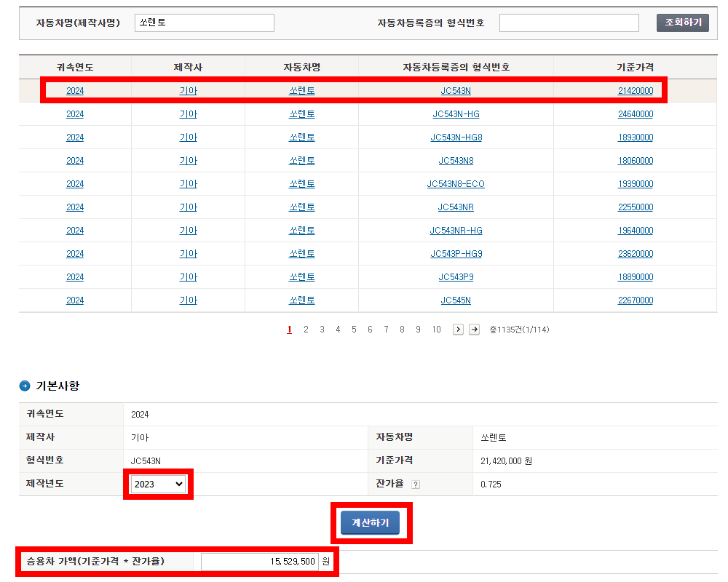The image size is (728, 582).
Task: Click the 기준가격 19390000 link
Action: 635,184
